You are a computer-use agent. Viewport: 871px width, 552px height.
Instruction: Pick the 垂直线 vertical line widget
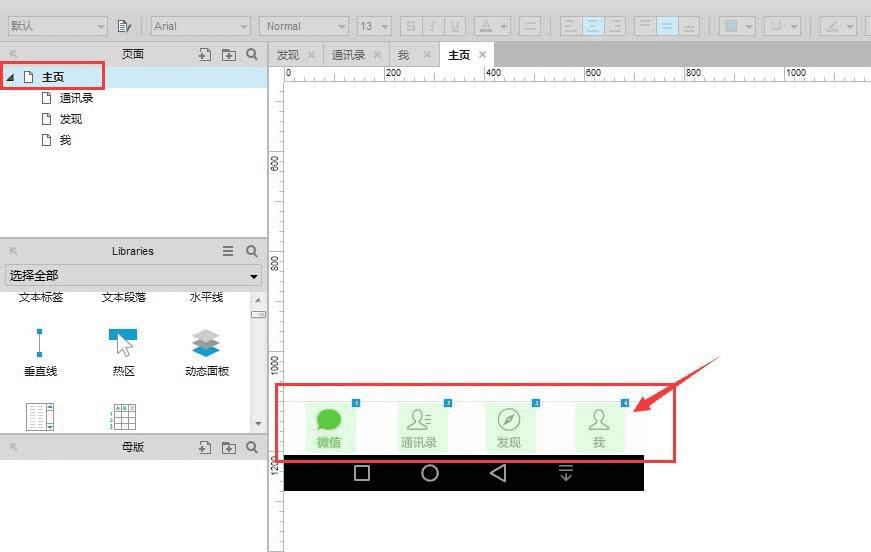click(x=40, y=353)
